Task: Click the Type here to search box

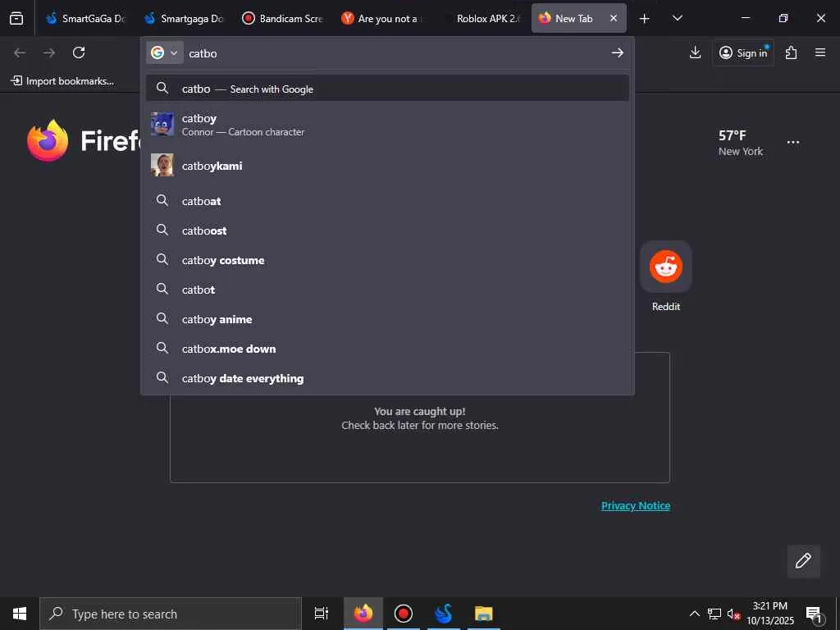Action: click(x=171, y=614)
